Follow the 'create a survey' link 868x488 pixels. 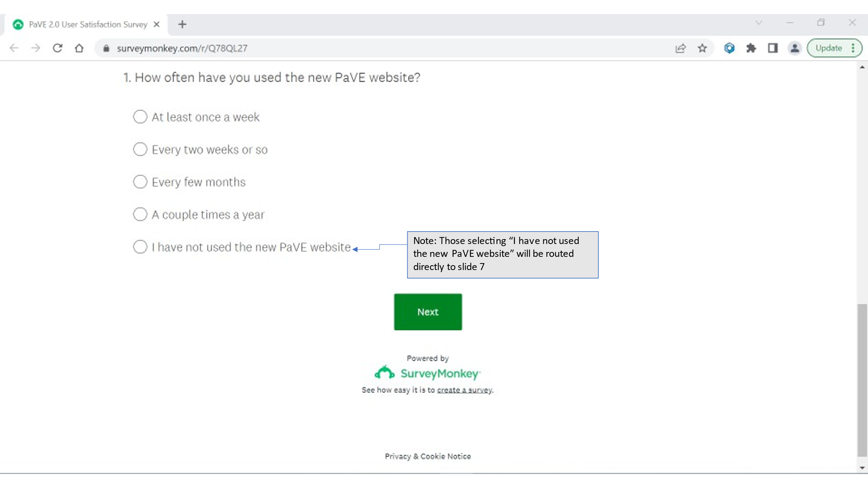464,390
